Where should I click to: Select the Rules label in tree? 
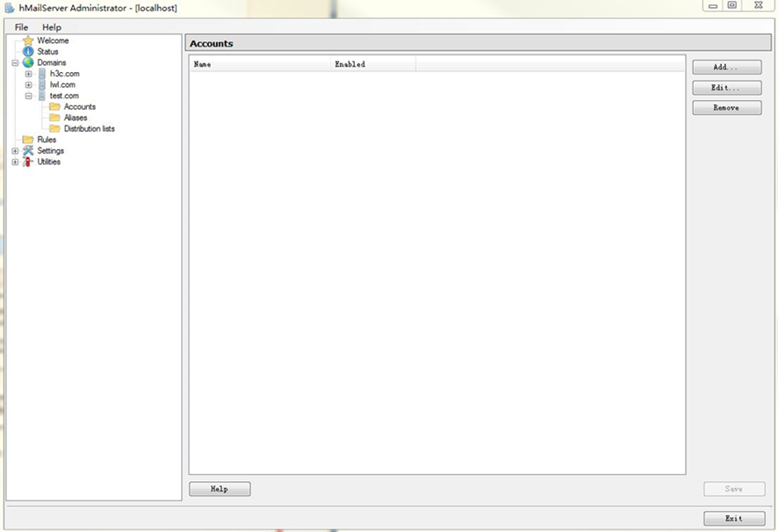(x=47, y=140)
